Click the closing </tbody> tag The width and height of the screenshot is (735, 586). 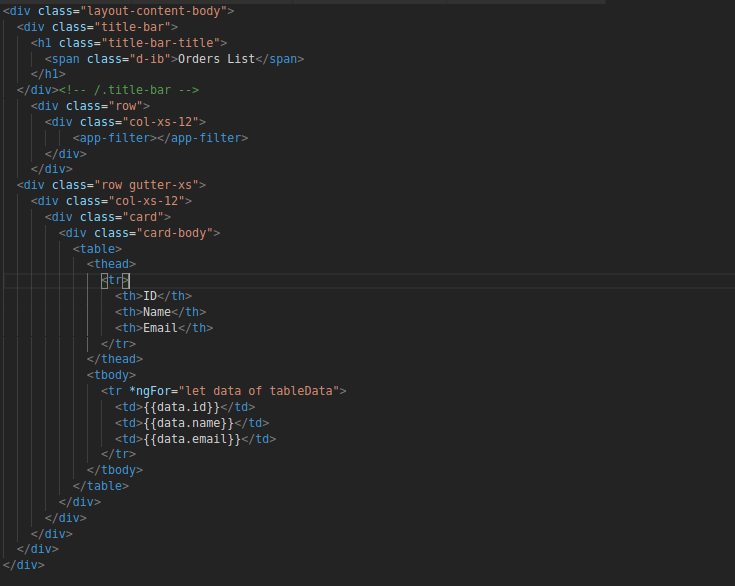click(x=115, y=469)
